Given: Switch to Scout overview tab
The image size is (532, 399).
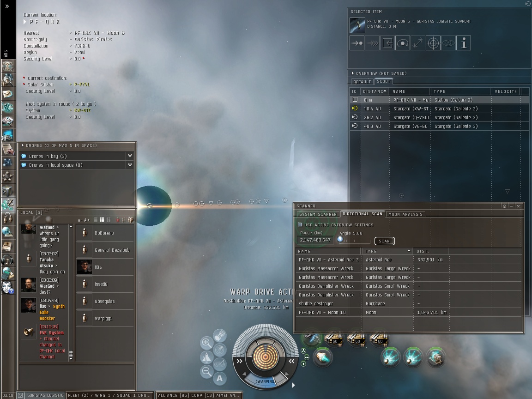Looking at the screenshot, I should (383, 81).
